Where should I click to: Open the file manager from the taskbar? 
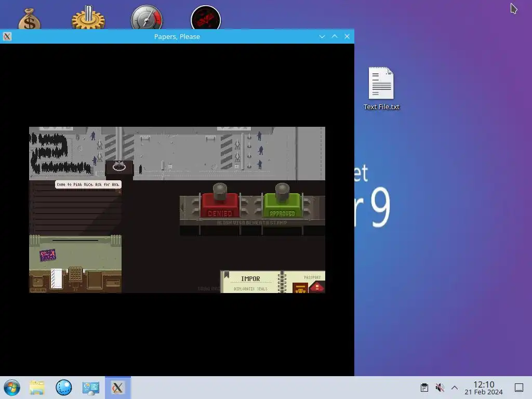[37, 388]
